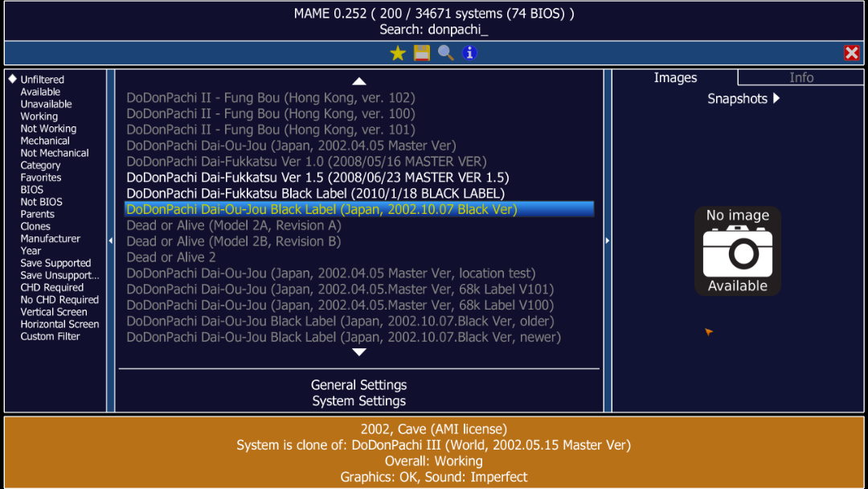Click the right panel expand arrow
The height and width of the screenshot is (489, 868).
608,239
